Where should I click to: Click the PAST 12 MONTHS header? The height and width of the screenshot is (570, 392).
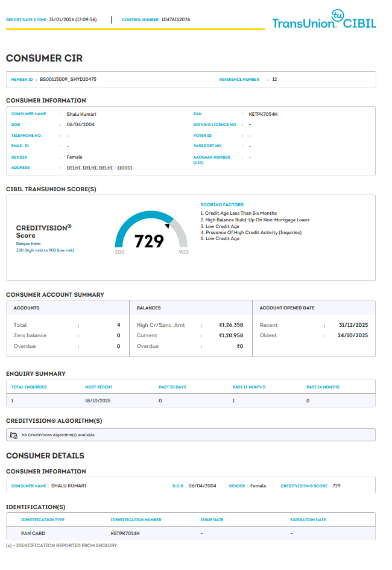[x=249, y=387]
